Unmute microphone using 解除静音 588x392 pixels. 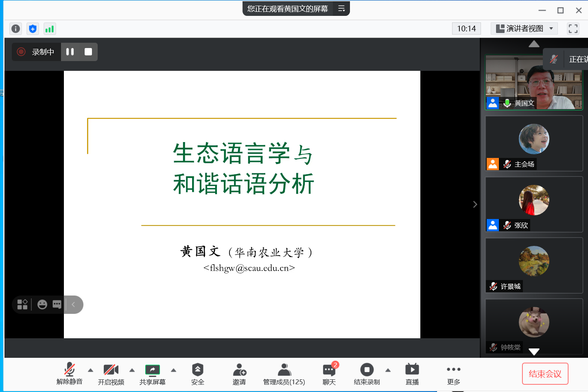click(70, 374)
